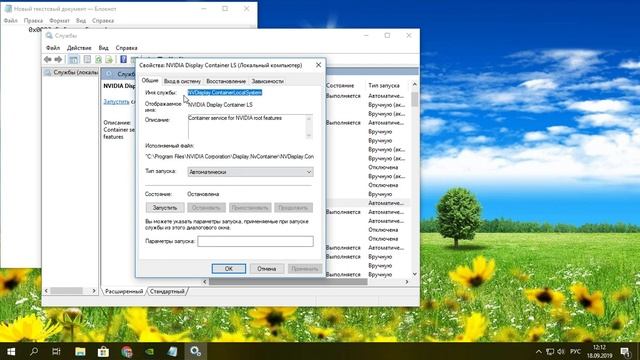Open the Windows Start menu
640x360 pixels.
(11, 351)
